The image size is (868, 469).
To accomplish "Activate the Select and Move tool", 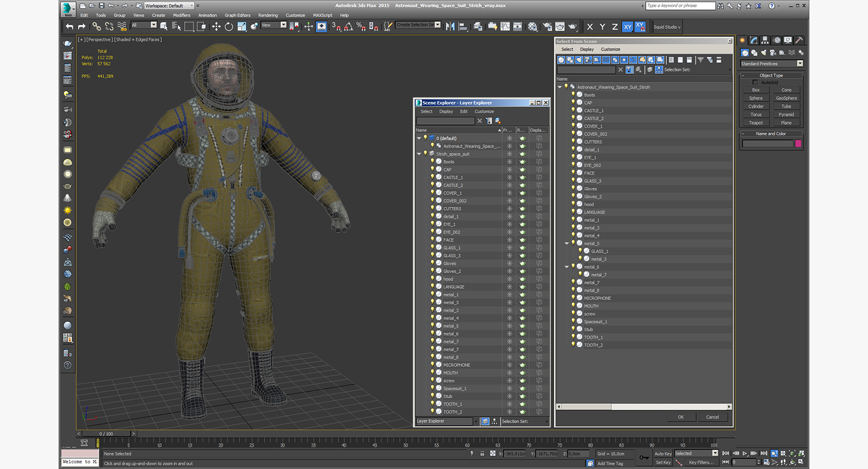I will (216, 26).
